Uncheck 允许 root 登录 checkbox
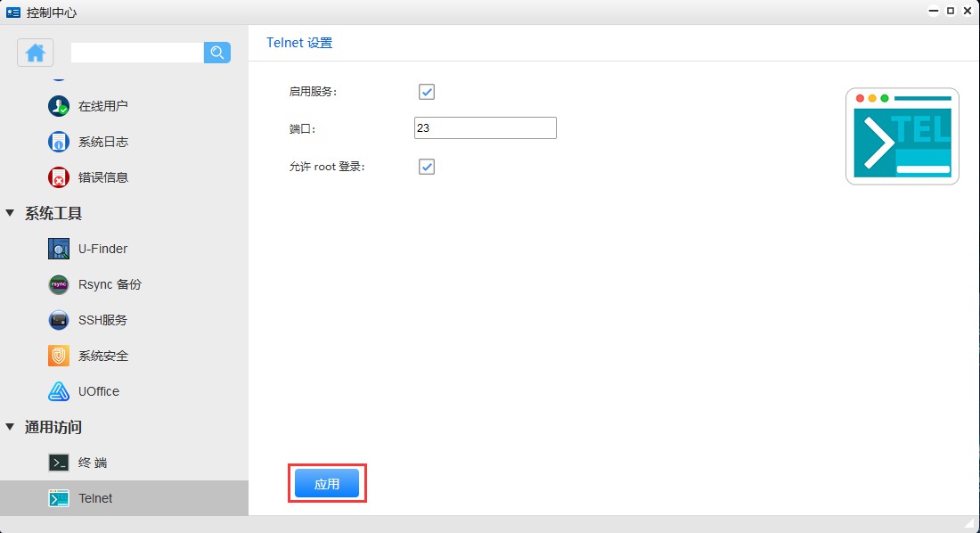The width and height of the screenshot is (980, 533). pos(427,167)
